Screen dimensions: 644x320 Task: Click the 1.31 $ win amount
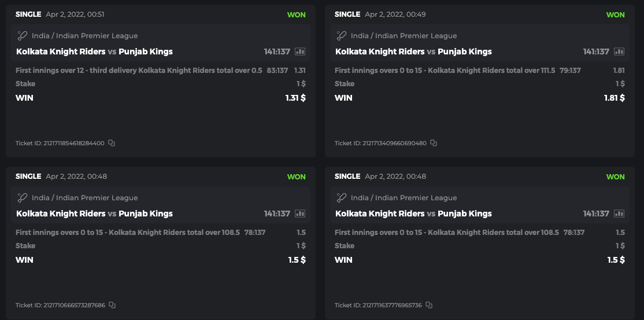click(295, 98)
